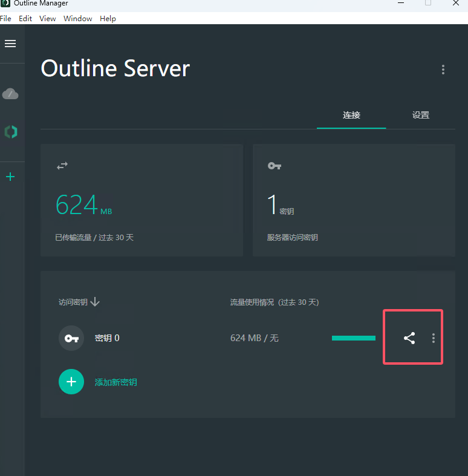The height and width of the screenshot is (476, 468).
Task: Open the View menu
Action: click(x=48, y=19)
